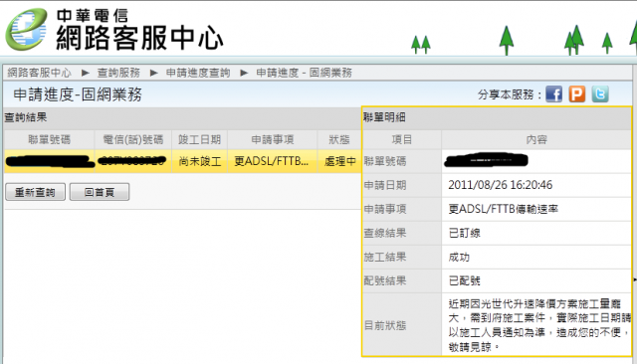This screenshot has height=364, width=637.
Task: Click the 重新查詢 button
Action: pyautogui.click(x=35, y=192)
